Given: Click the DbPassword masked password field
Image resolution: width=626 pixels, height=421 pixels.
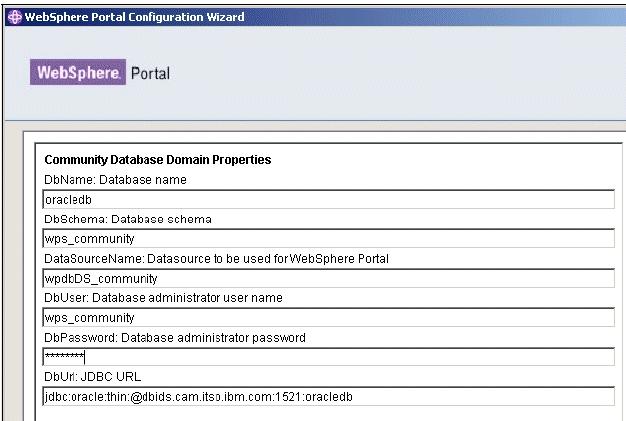Looking at the screenshot, I should (329, 356).
